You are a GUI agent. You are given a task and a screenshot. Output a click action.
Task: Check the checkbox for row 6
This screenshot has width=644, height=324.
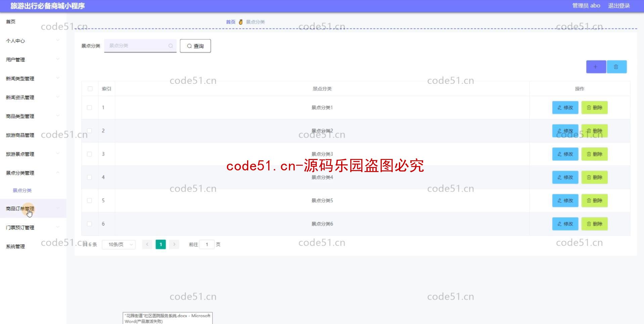[89, 224]
